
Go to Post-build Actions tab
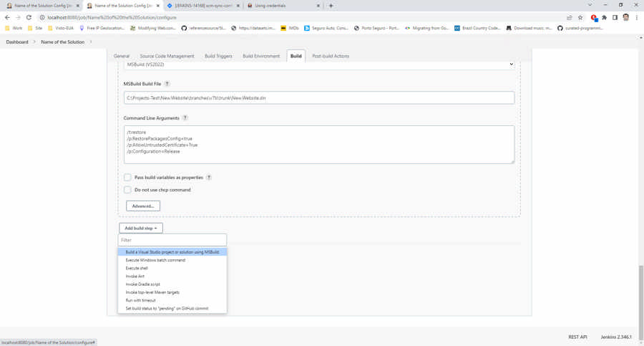[x=331, y=56]
